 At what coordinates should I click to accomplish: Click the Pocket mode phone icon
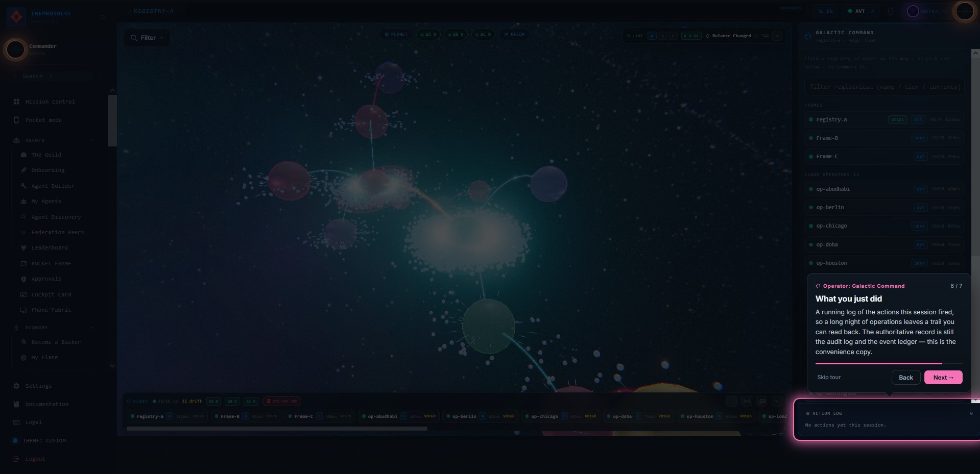pos(16,120)
